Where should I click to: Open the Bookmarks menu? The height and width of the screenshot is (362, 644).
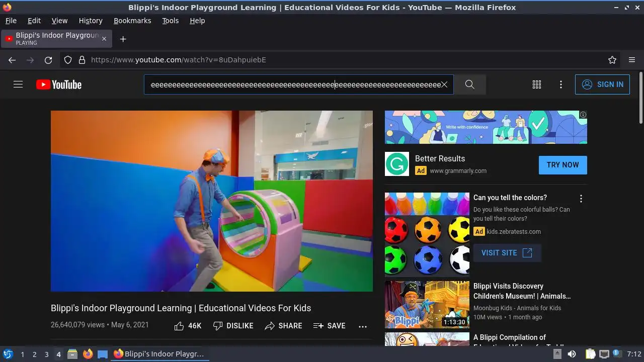132,21
